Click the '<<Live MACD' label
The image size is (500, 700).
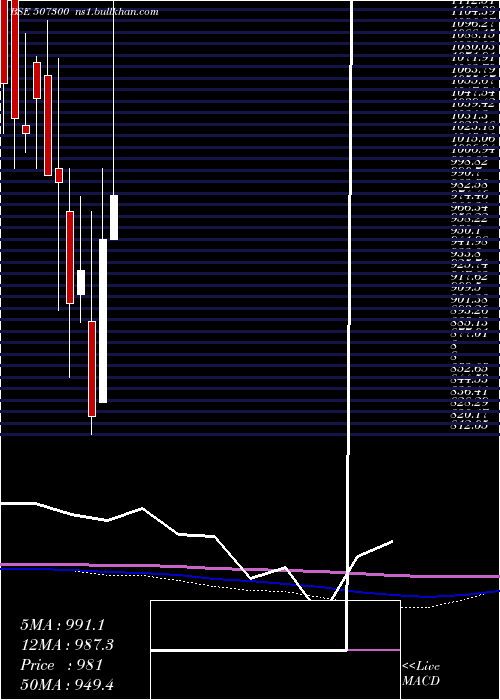(421, 674)
